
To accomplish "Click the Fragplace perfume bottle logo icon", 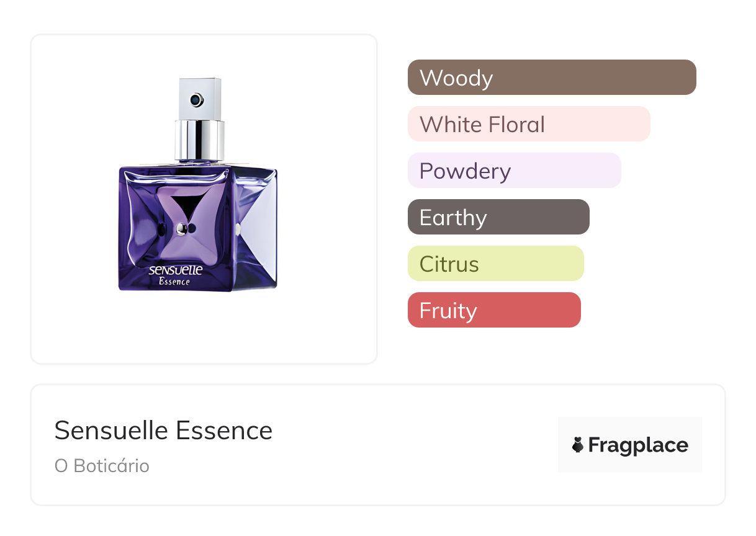I will coord(578,445).
